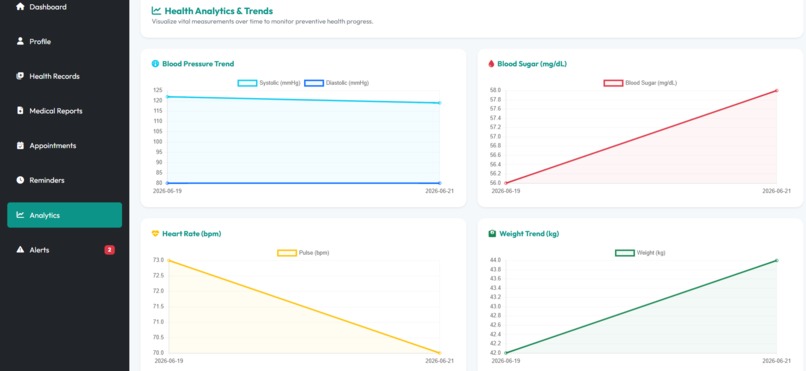The image size is (806, 371).
Task: Toggle Systolic (mmHg) legend series
Action: pos(269,83)
